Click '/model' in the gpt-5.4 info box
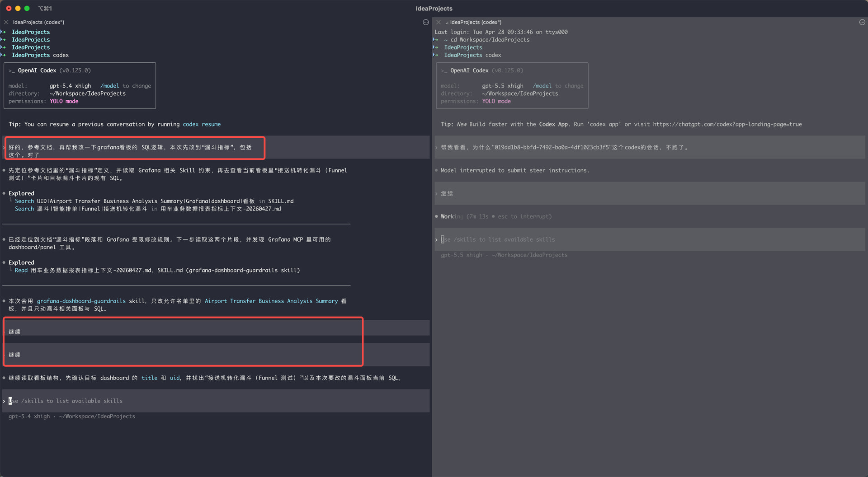 click(x=110, y=86)
